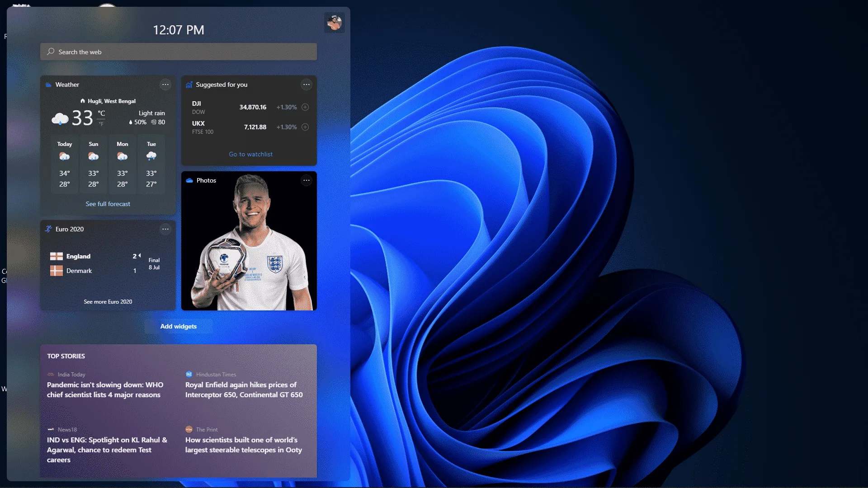Switch temperature unit to Celsius
This screenshot has width=868, height=488.
coord(101,113)
